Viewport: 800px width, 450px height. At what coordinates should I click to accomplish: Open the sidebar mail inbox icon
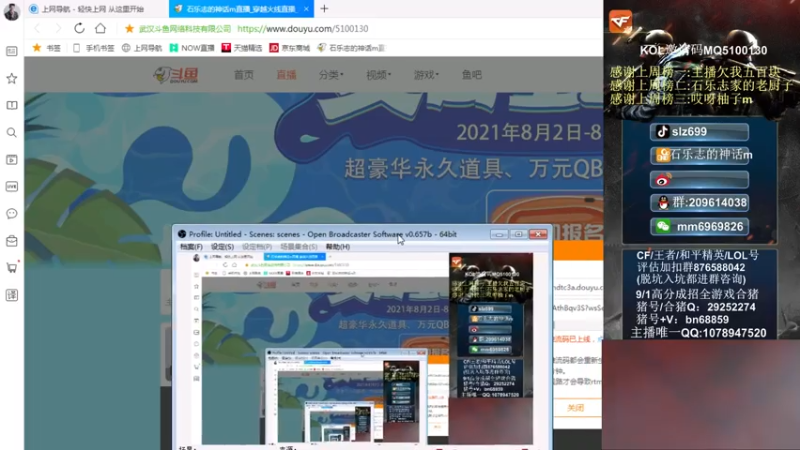coord(11,241)
